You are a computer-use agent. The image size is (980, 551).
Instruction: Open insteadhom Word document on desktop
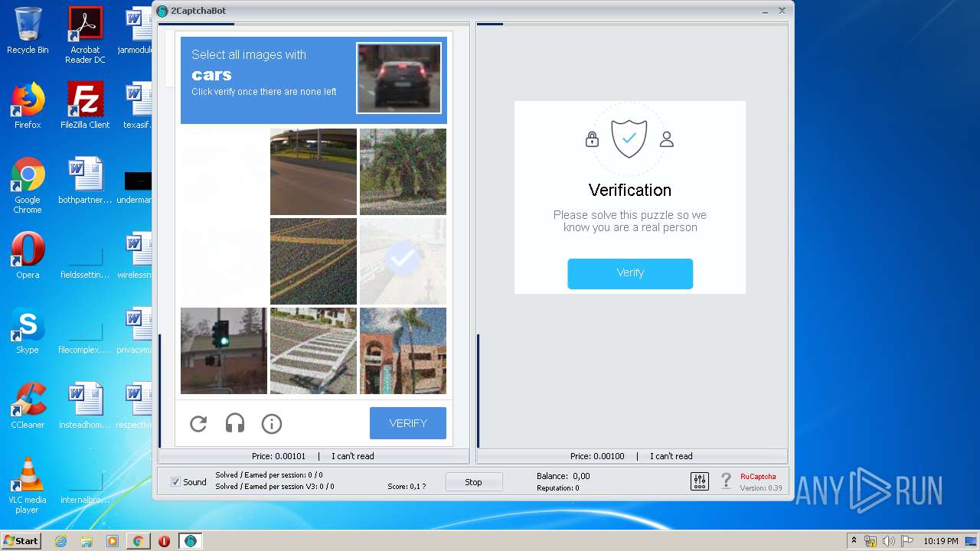pyautogui.click(x=85, y=406)
